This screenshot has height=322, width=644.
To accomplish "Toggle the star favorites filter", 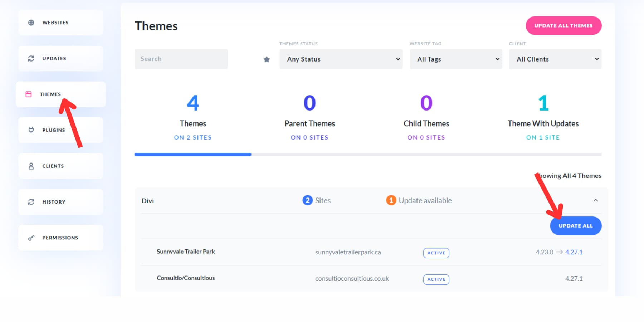I will click(x=267, y=59).
